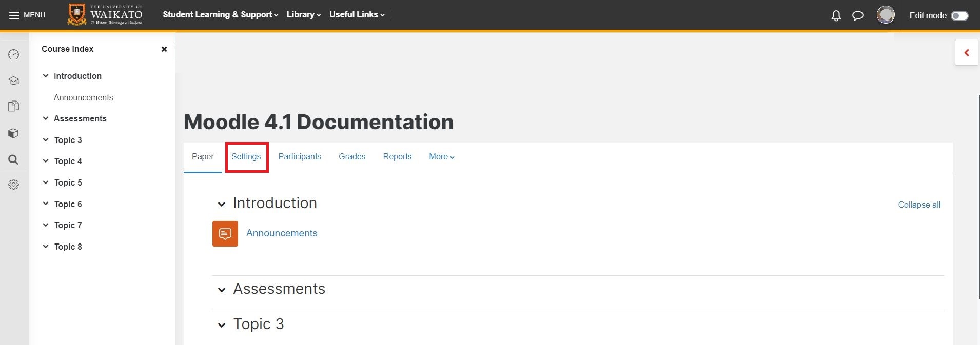Open the Reports tab

pyautogui.click(x=397, y=157)
